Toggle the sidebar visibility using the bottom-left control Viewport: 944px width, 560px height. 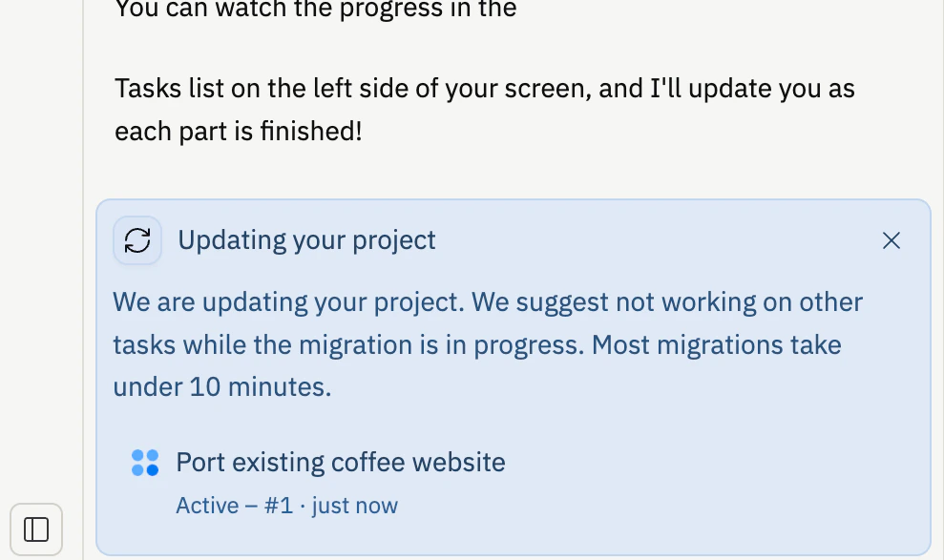point(35,529)
